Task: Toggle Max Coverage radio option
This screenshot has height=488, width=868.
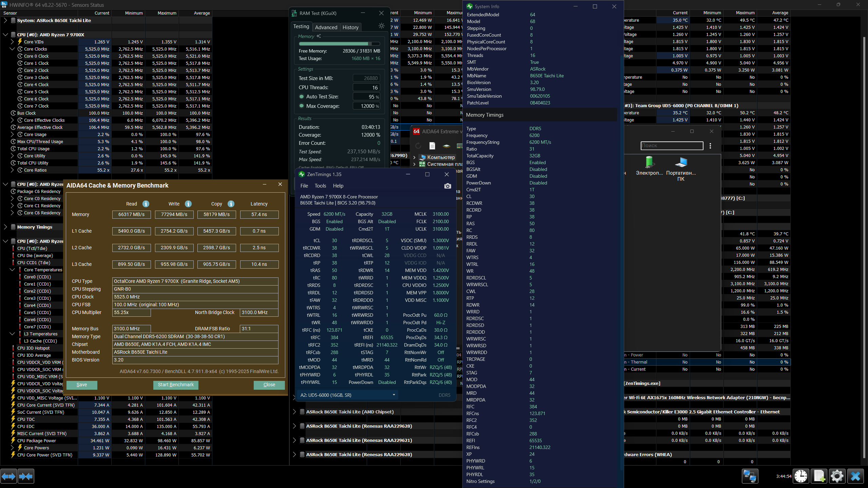Action: (x=302, y=106)
